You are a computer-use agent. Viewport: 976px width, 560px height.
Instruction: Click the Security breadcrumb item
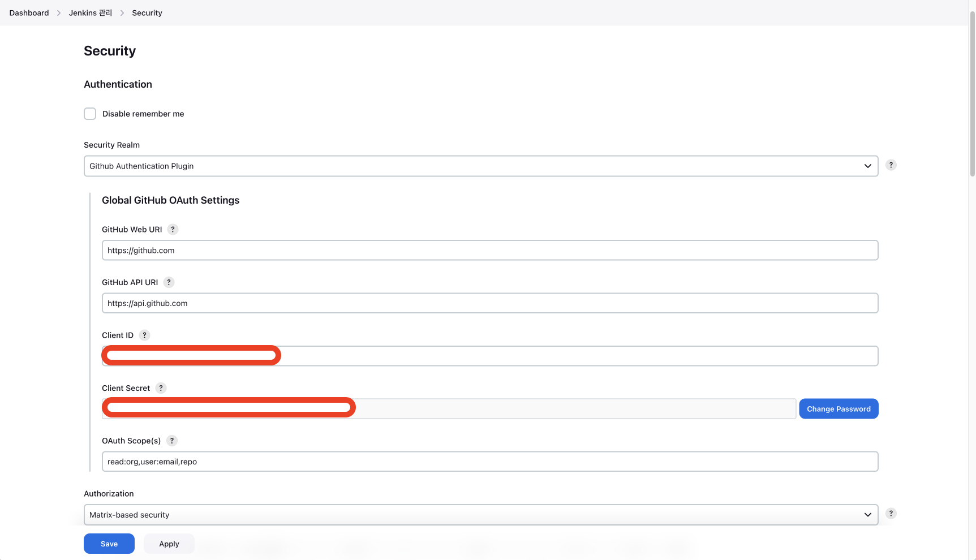coord(147,12)
